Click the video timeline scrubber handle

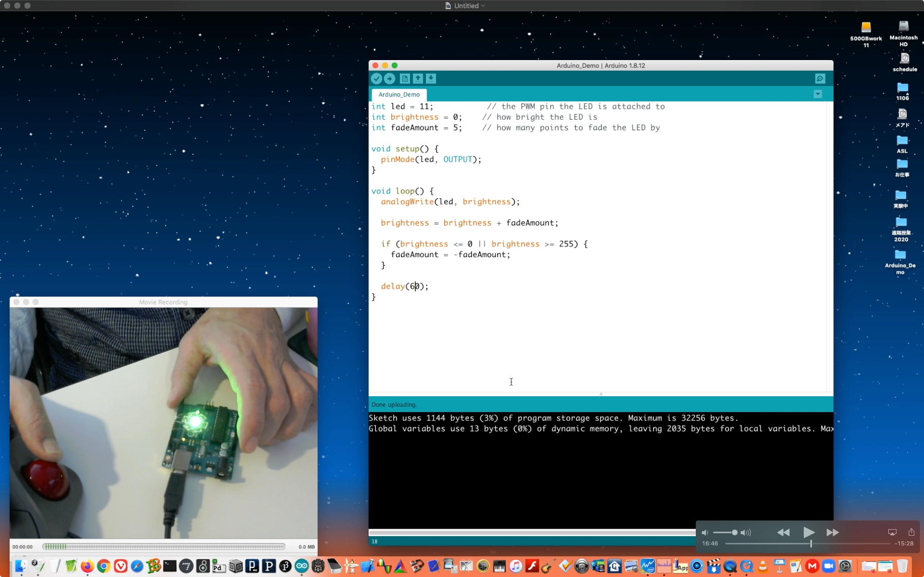pyautogui.click(x=811, y=543)
